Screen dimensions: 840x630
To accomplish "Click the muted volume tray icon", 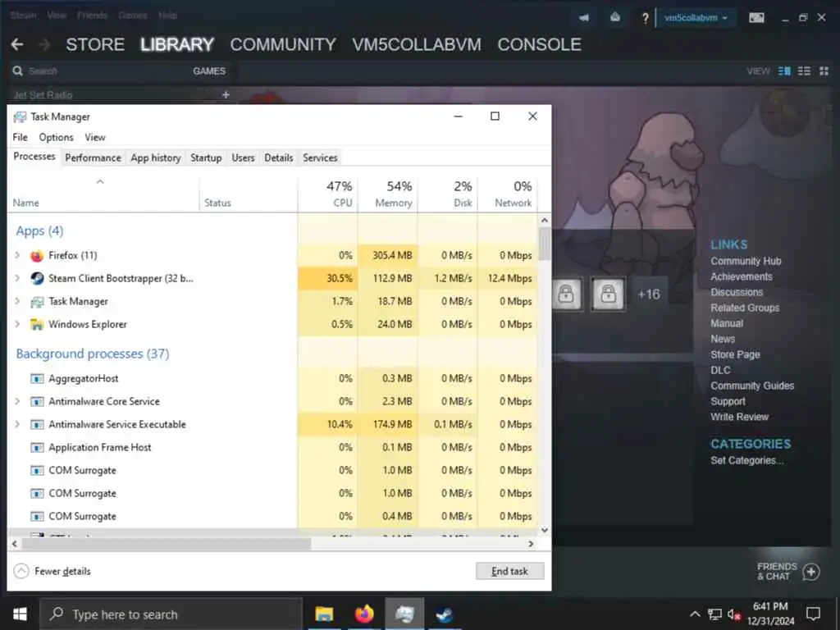I will pyautogui.click(x=733, y=614).
